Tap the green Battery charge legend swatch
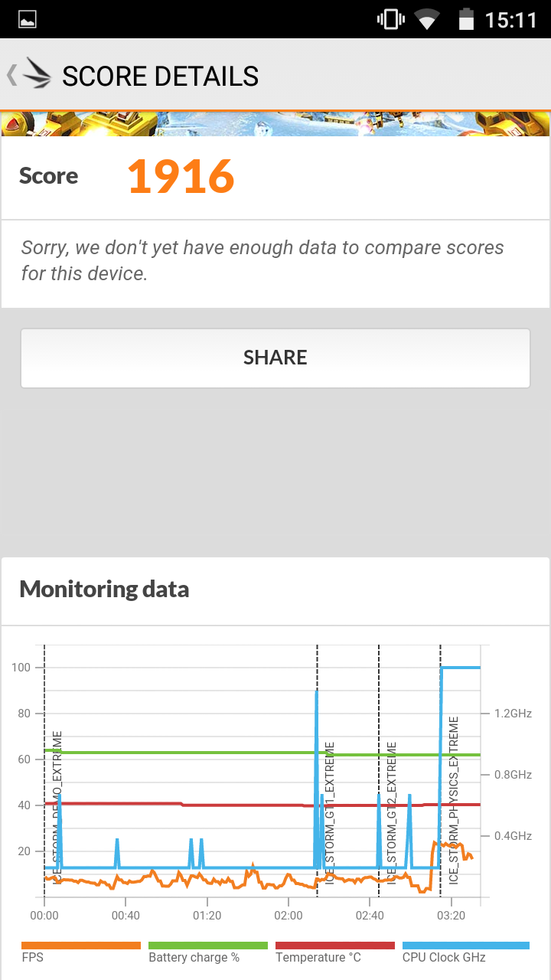551x980 pixels. (x=207, y=946)
